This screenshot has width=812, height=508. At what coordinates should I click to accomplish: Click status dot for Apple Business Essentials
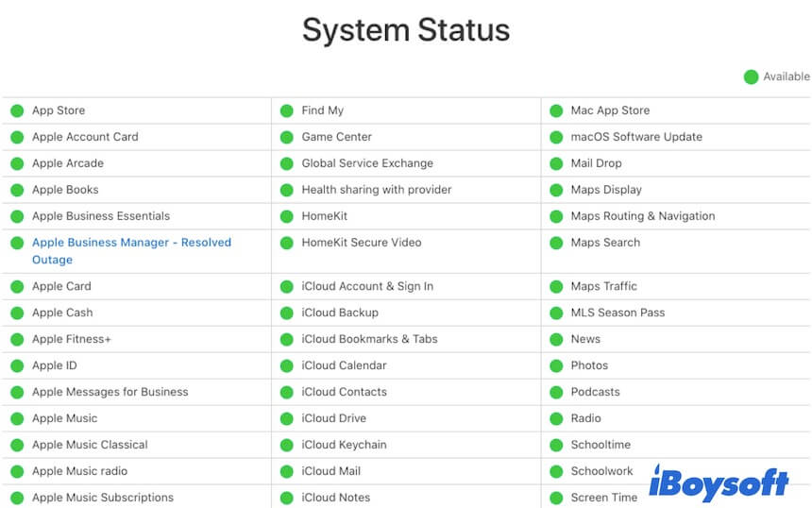pyautogui.click(x=17, y=216)
